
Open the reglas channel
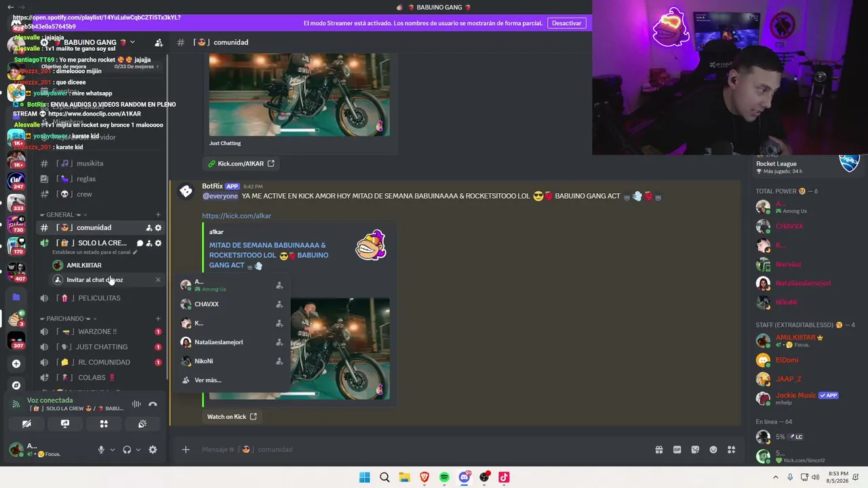(x=86, y=179)
